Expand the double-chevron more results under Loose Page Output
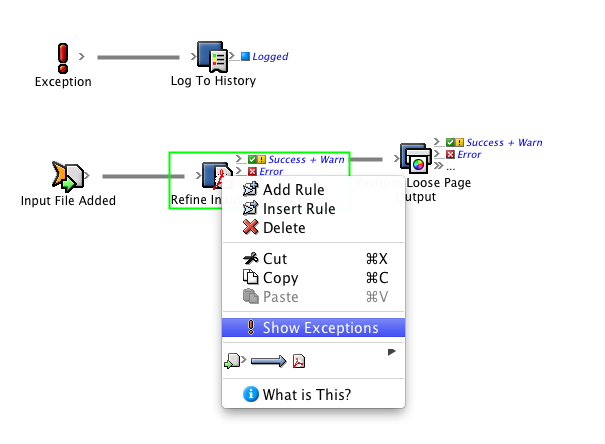605x444 pixels. point(437,167)
